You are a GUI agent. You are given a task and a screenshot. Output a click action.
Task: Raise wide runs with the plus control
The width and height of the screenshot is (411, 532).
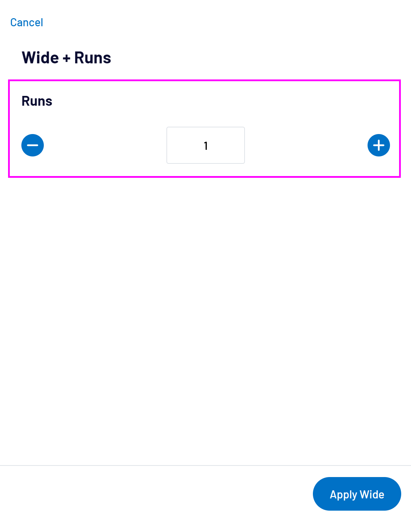[x=378, y=145]
